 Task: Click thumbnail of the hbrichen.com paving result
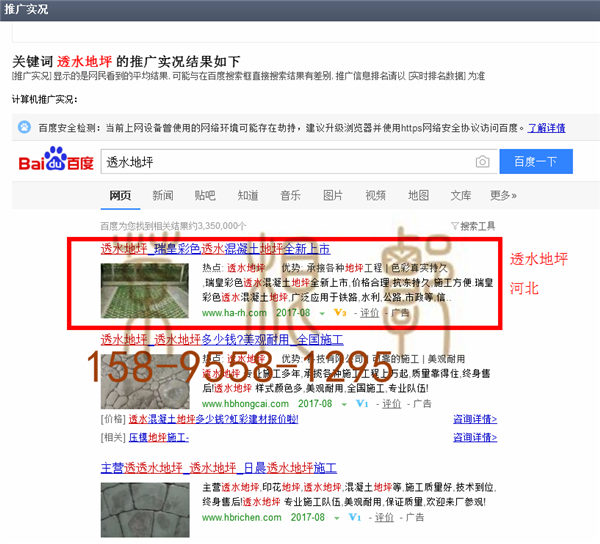coord(145,510)
